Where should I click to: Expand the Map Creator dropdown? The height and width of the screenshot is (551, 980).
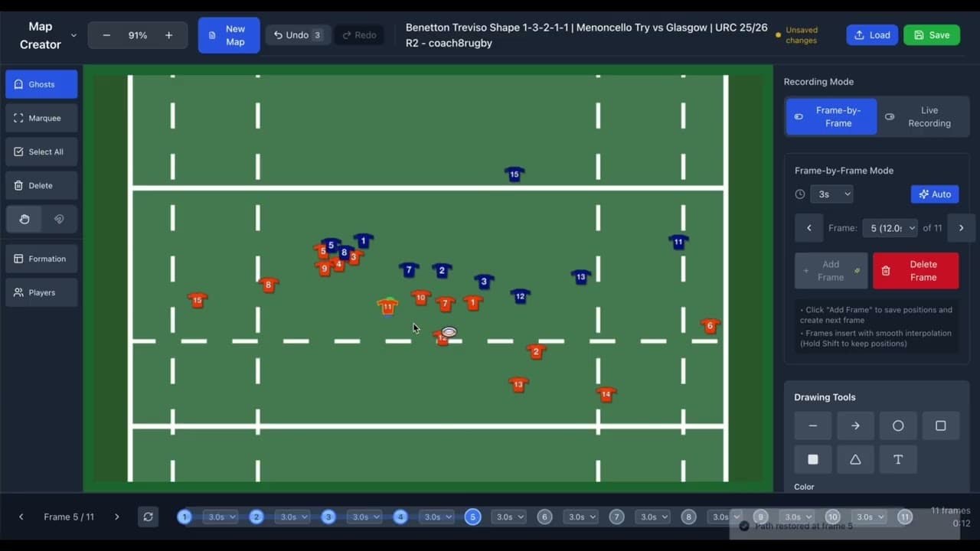(x=73, y=35)
